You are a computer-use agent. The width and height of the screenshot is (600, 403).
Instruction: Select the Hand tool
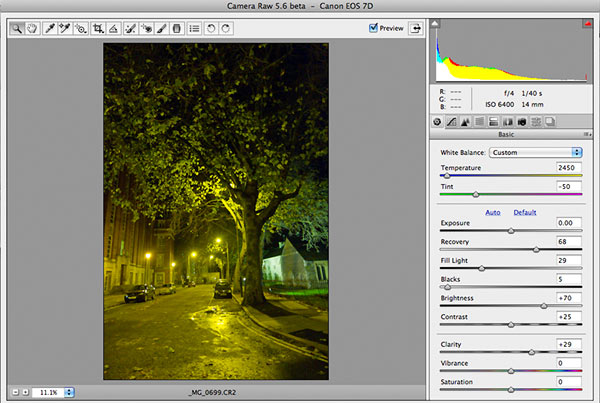click(32, 28)
